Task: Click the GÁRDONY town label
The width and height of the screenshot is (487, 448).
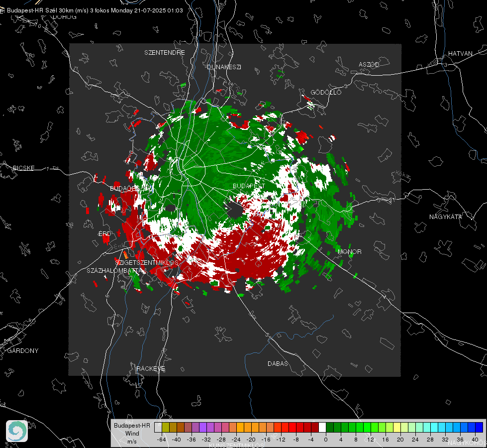Action: (x=23, y=351)
